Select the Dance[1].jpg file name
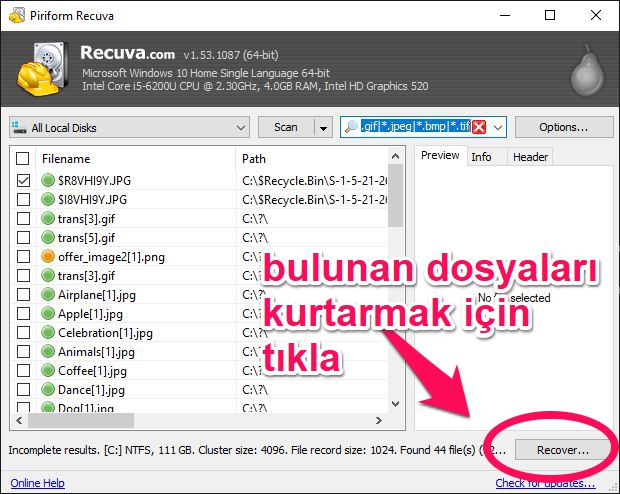Screen dimensions: 620x494 (x=91, y=390)
